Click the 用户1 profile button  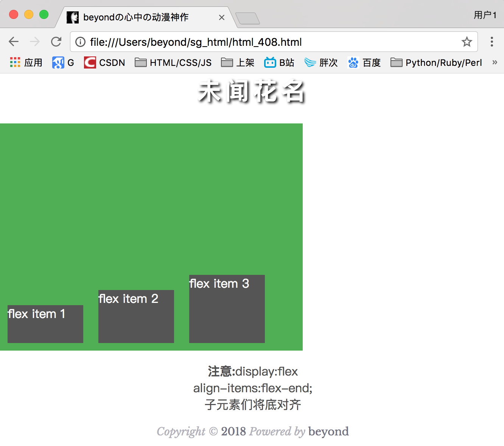pos(485,15)
